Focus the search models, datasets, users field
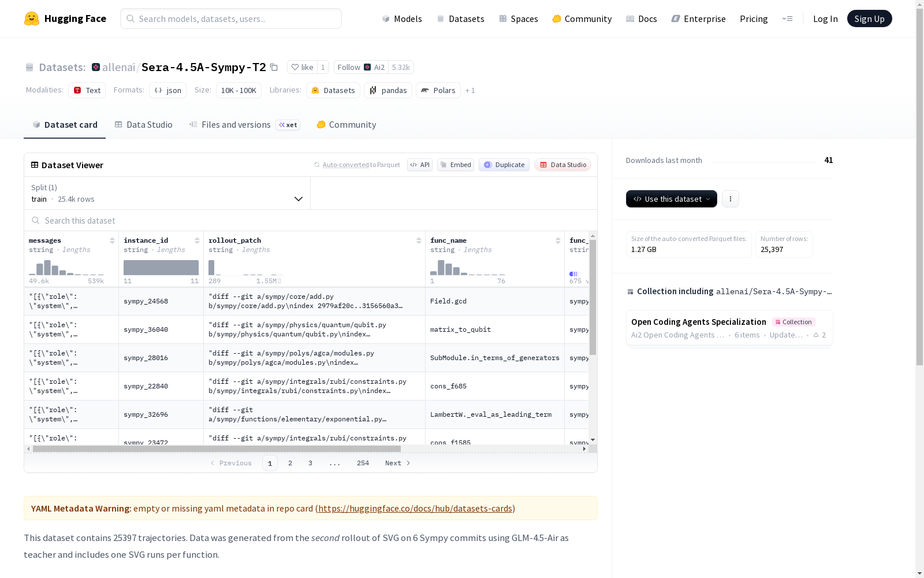The width and height of the screenshot is (924, 578). point(231,18)
